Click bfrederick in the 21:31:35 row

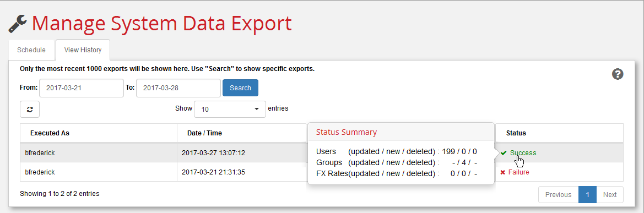[40, 172]
